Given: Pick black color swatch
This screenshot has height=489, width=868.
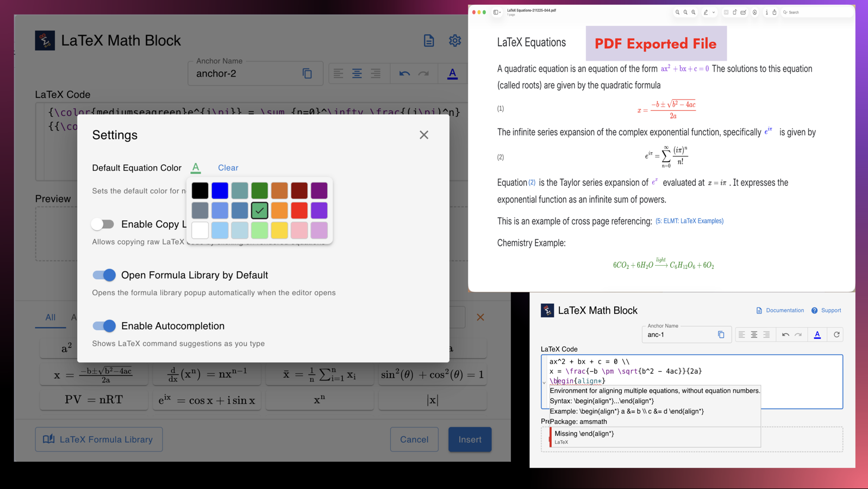Looking at the screenshot, I should [x=200, y=190].
